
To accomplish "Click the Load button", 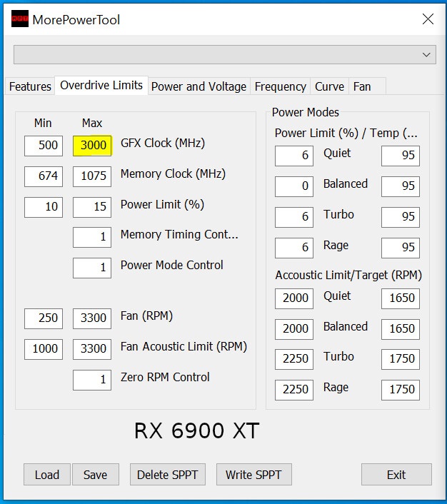I will pyautogui.click(x=47, y=475).
